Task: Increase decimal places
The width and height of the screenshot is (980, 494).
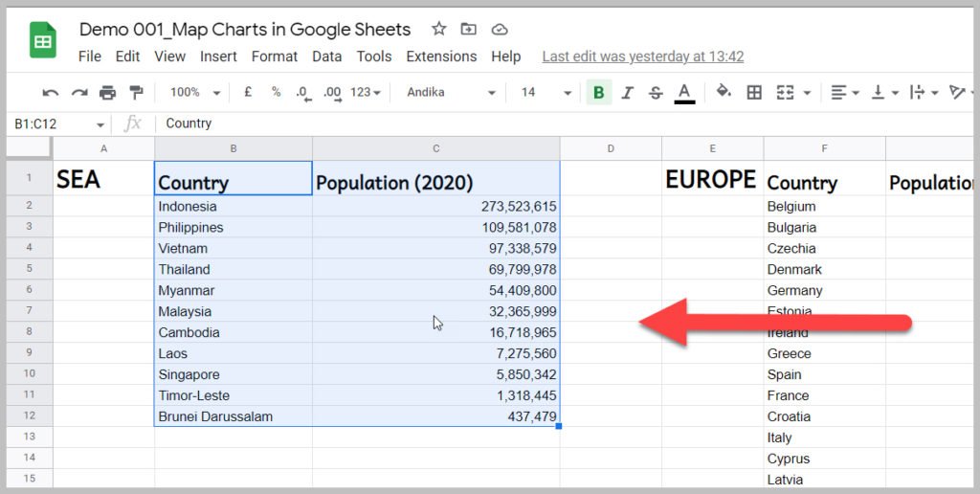Action: tap(332, 93)
